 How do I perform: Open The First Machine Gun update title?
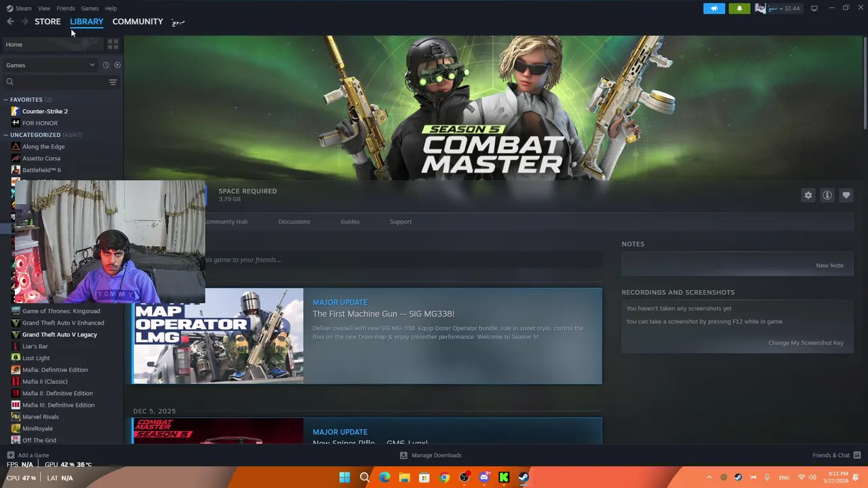(383, 314)
